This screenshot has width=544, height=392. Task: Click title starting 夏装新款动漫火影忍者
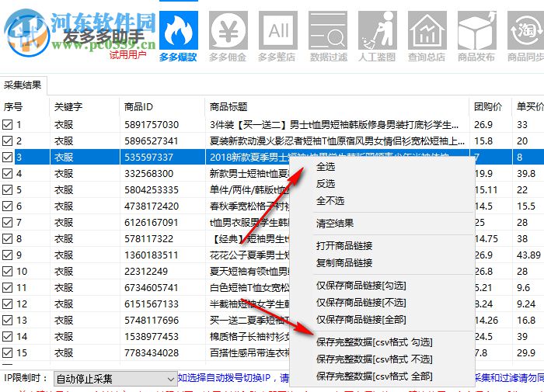(337, 140)
